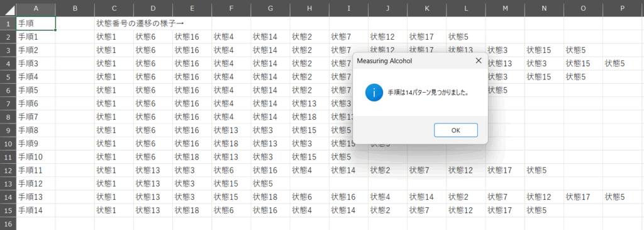Select cell 手順9 in column A

(x=36, y=144)
